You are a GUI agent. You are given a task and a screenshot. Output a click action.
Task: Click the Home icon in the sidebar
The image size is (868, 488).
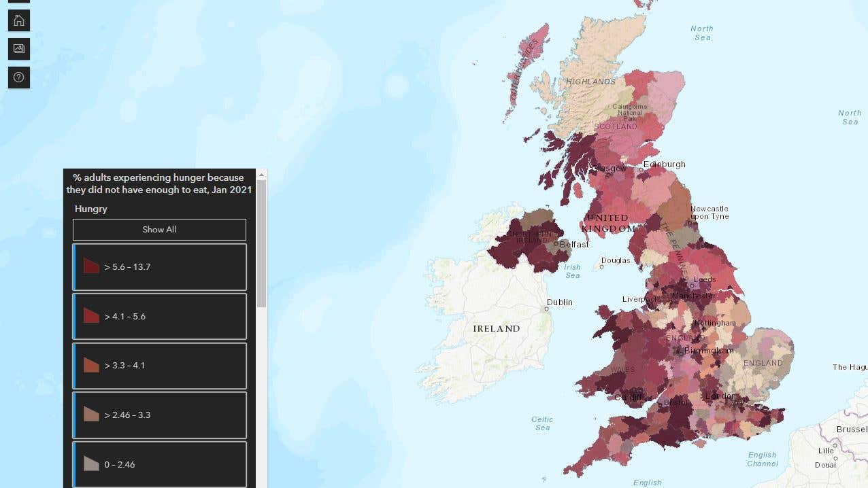(18, 20)
